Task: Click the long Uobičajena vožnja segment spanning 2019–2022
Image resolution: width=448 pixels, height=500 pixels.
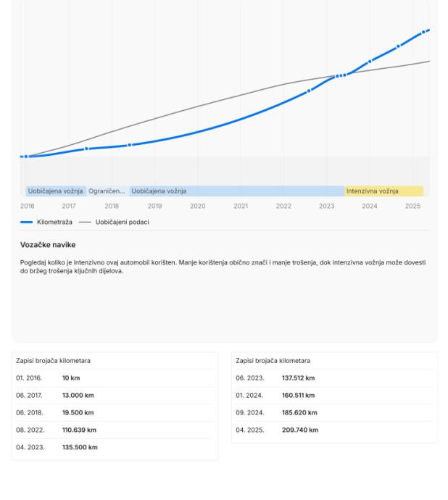Action: point(236,191)
